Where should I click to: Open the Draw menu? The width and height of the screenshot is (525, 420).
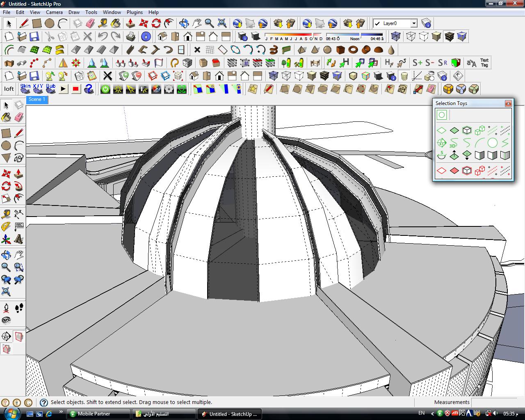coord(74,12)
